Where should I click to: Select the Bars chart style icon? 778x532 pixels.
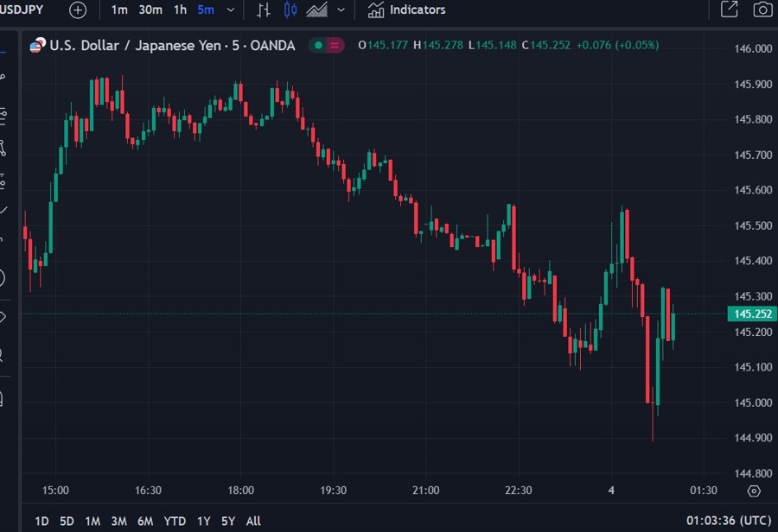pos(264,10)
